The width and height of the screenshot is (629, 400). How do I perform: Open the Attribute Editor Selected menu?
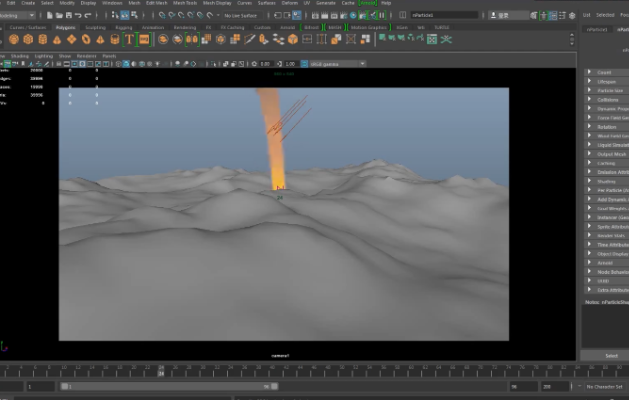[x=605, y=15]
